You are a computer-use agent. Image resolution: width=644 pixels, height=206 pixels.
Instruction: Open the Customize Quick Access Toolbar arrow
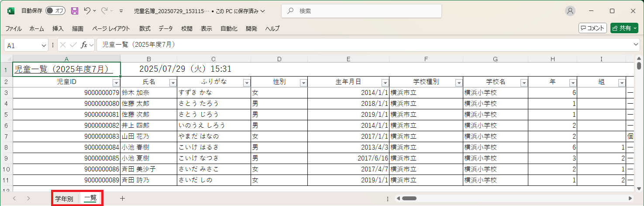pos(121,11)
